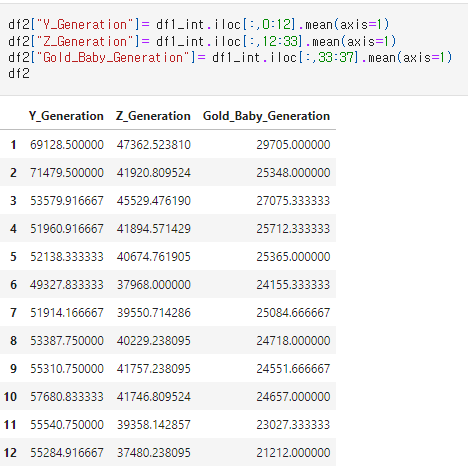Select cell value 25712.333333
Image resolution: width=468 pixels, height=472 pixels.
pos(293,229)
